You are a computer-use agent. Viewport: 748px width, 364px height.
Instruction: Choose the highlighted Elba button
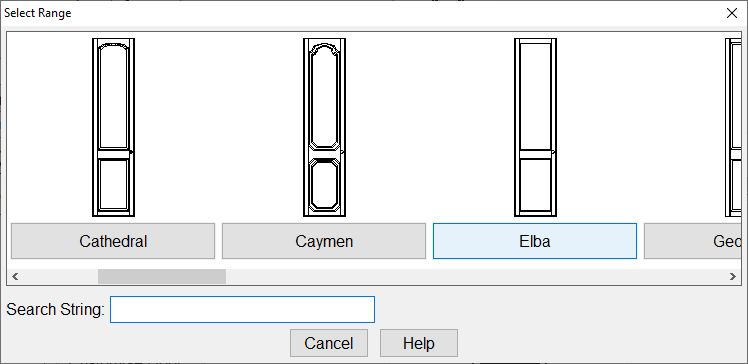[x=535, y=241]
